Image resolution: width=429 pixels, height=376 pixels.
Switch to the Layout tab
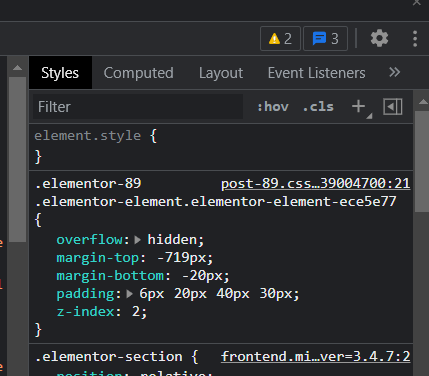click(221, 73)
